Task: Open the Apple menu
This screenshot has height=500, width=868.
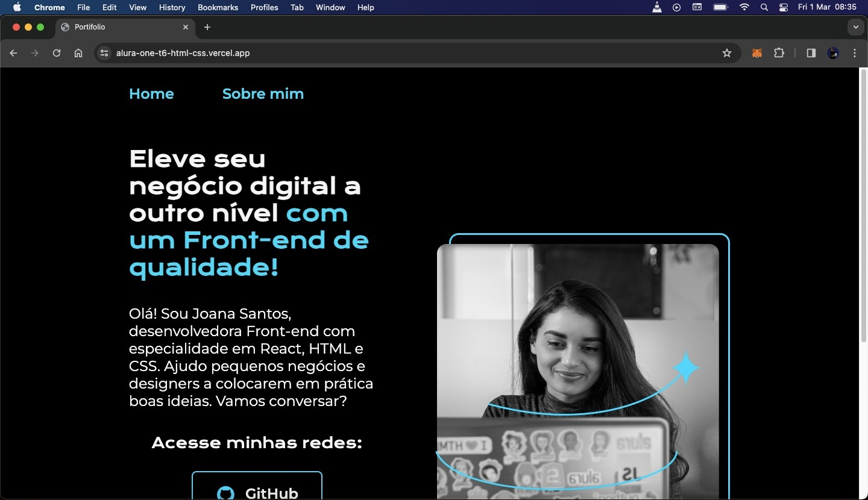Action: (17, 7)
